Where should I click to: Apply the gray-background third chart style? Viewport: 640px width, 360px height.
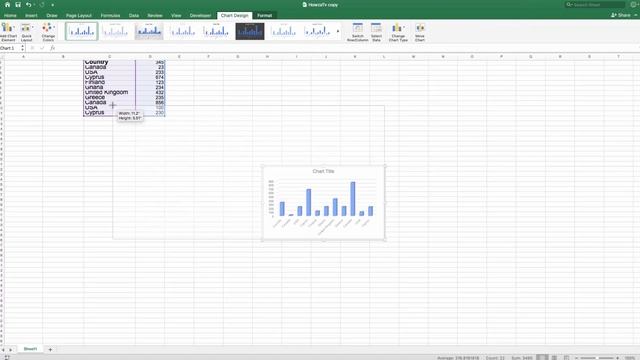149,31
